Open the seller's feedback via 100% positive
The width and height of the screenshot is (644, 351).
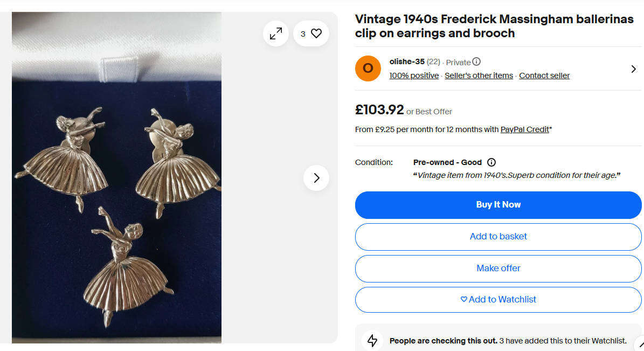point(414,75)
